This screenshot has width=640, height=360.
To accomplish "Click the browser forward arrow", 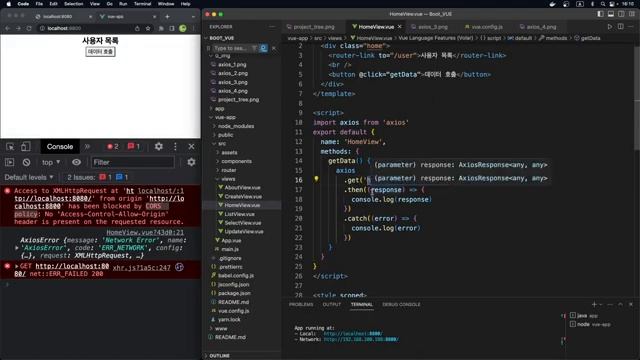I will (18, 28).
